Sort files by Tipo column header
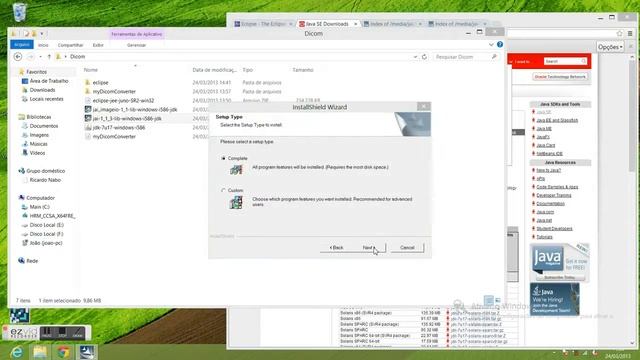This screenshot has width=640, height=360. click(x=247, y=70)
